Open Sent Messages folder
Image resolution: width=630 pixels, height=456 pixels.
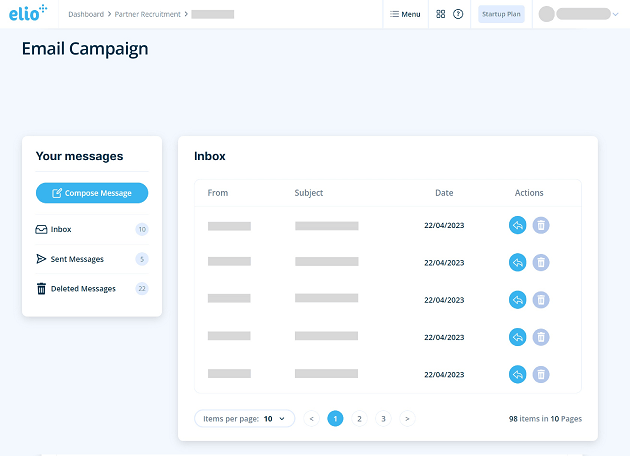tap(77, 259)
